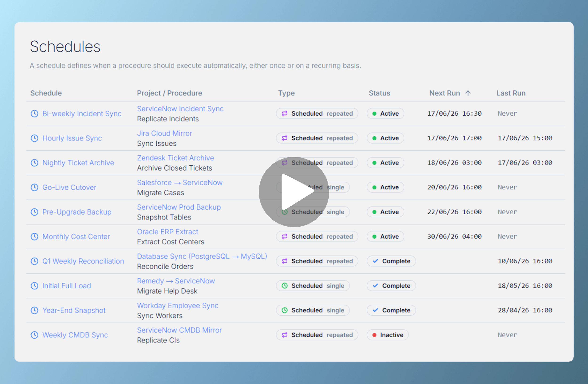
Task: Open the Monthly Cost Center schedule
Action: 76,237
